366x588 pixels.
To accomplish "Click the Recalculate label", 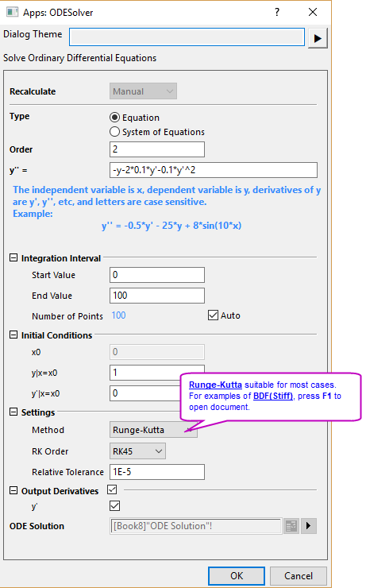I will pyautogui.click(x=33, y=91).
